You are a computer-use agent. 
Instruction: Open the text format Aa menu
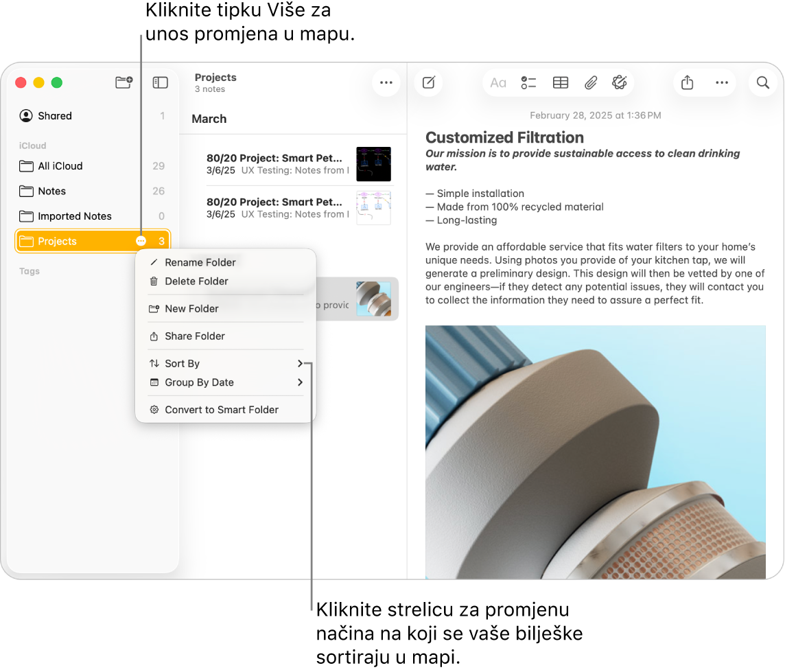[x=498, y=82]
